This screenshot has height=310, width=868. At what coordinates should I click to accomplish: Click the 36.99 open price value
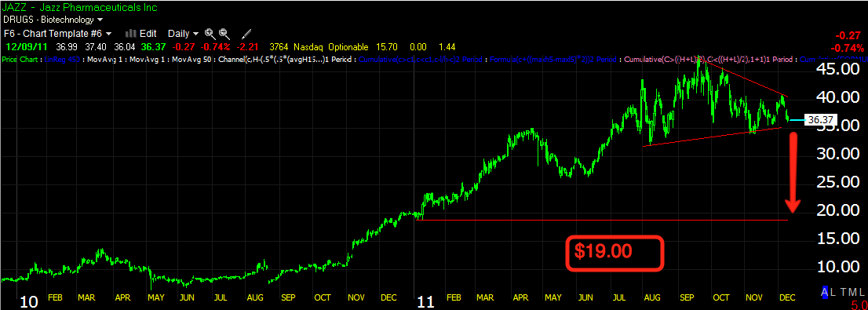tap(66, 46)
